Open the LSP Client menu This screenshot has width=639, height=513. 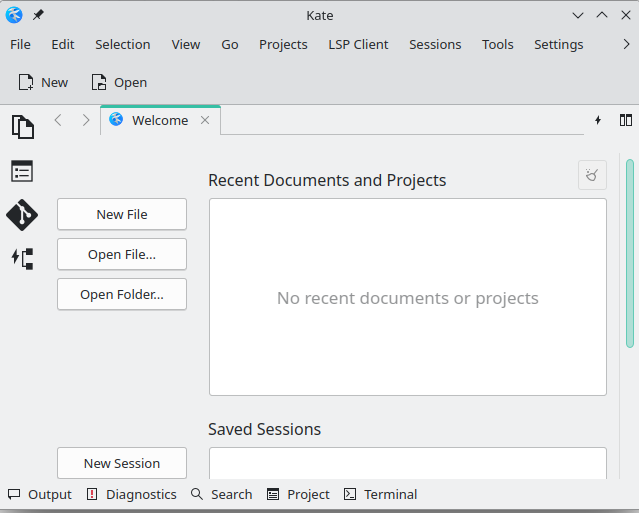point(358,44)
